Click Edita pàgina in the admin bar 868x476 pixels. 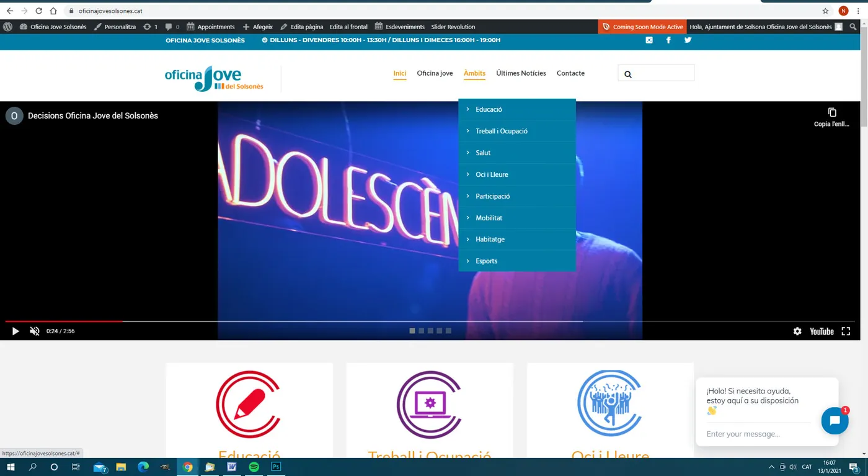coord(302,27)
